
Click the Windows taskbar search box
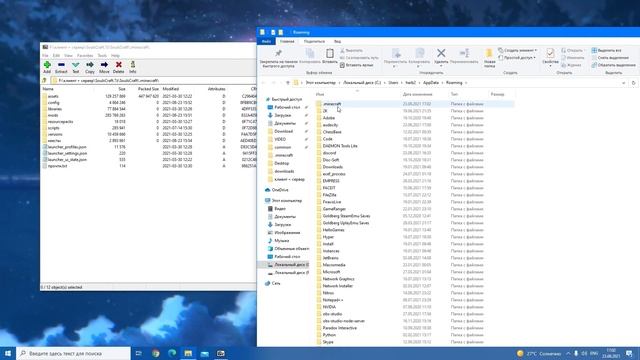click(73, 353)
